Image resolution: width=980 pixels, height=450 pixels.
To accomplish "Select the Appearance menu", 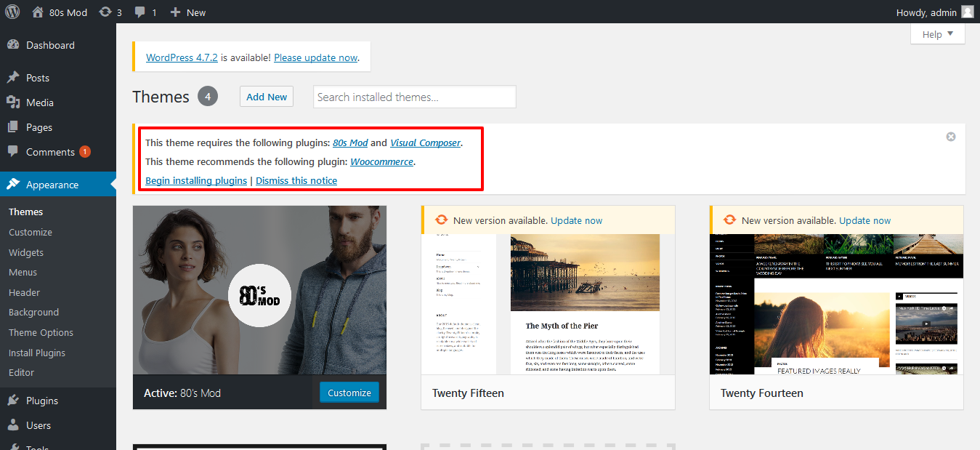I will click(x=58, y=185).
